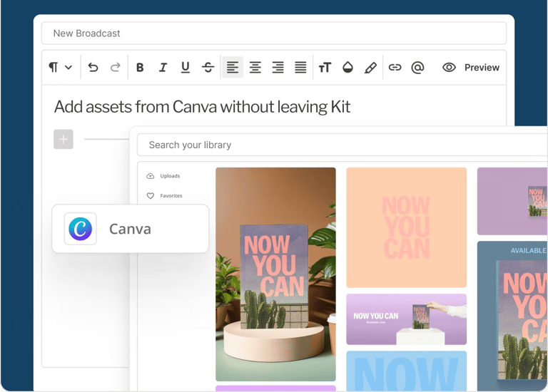This screenshot has height=392, width=548.
Task: Select the blue NOW thumbnail
Action: coord(407,371)
